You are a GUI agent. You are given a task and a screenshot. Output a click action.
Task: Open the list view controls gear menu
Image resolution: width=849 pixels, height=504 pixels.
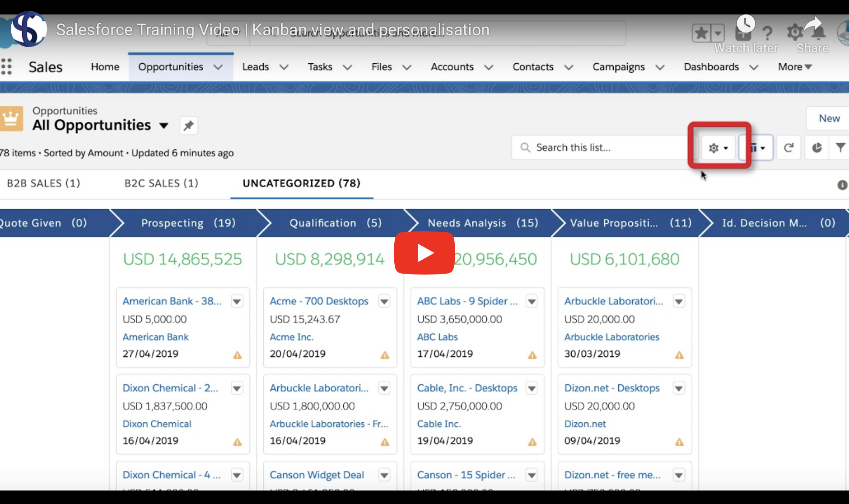coord(718,148)
